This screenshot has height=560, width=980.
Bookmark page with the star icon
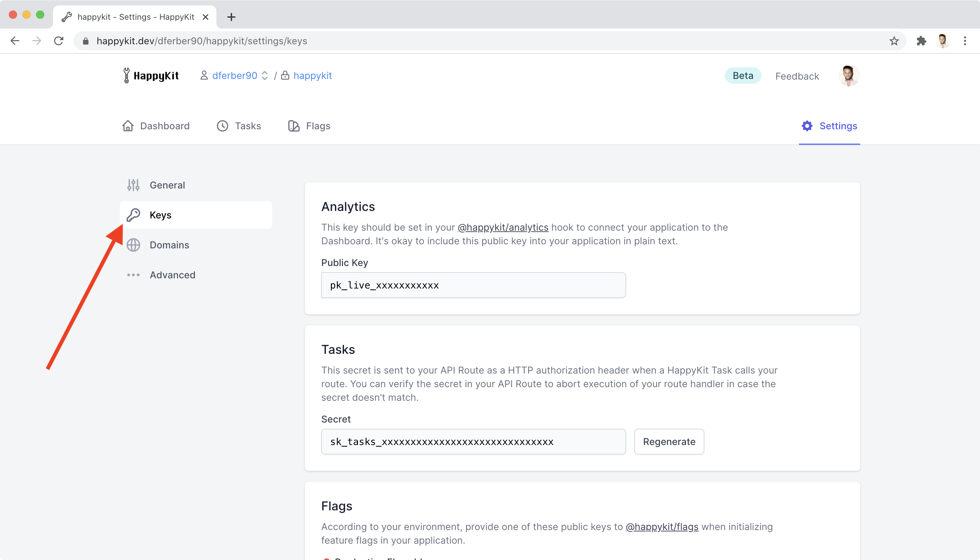click(894, 41)
